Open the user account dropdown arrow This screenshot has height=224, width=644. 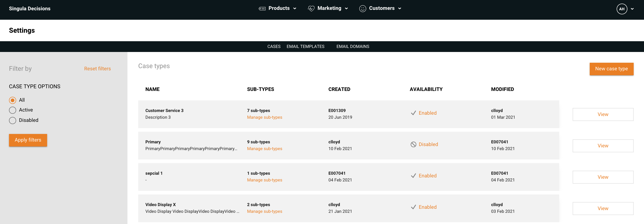(x=632, y=9)
